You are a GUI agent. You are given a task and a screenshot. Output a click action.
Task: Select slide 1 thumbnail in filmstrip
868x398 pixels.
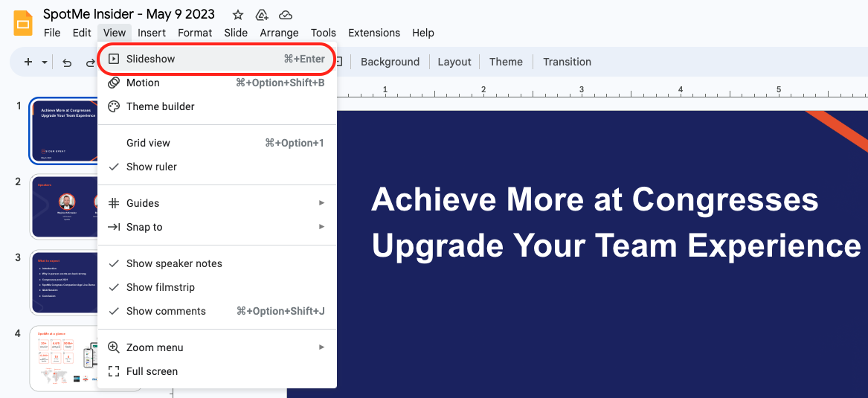click(x=64, y=131)
